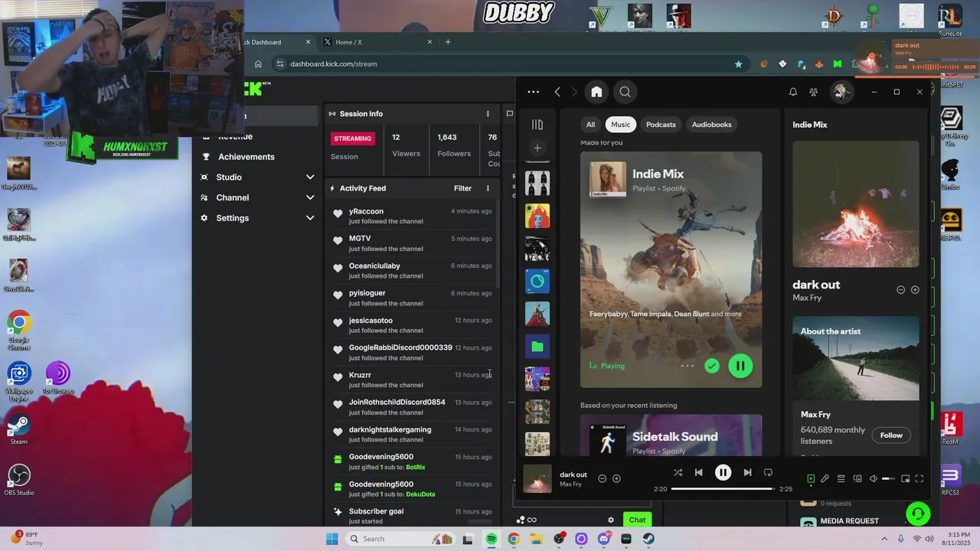This screenshot has height=551, width=980.
Task: Bookmark page with star icon
Action: coord(738,64)
